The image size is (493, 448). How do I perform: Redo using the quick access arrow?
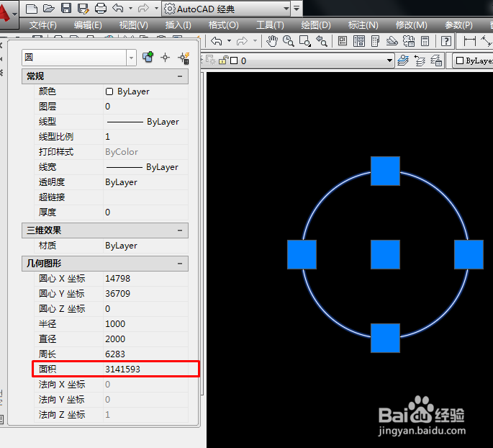(x=143, y=8)
